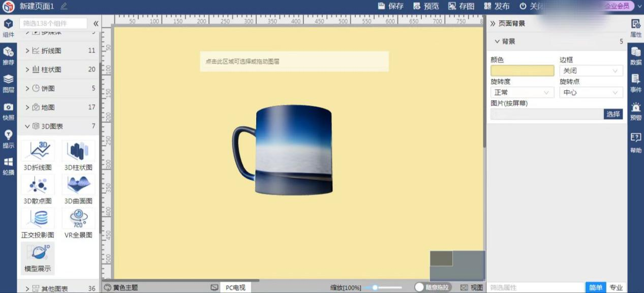Open the 视图 view button
Viewport: 644px width, 293px height.
[472, 287]
